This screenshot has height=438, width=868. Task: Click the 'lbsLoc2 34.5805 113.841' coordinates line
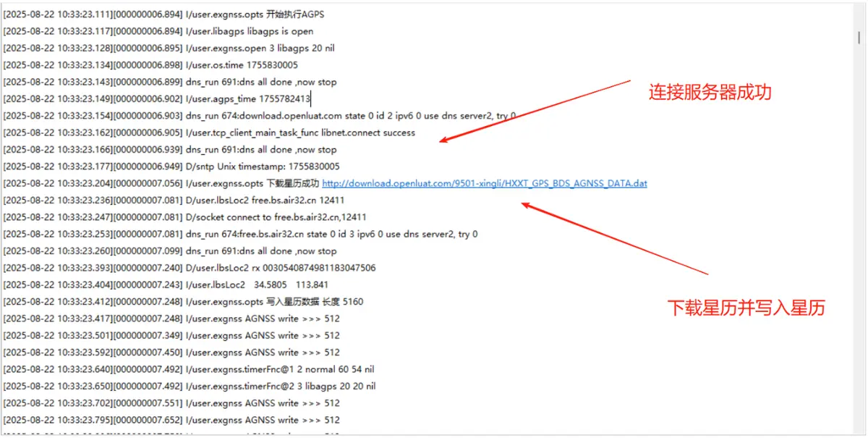(166, 285)
